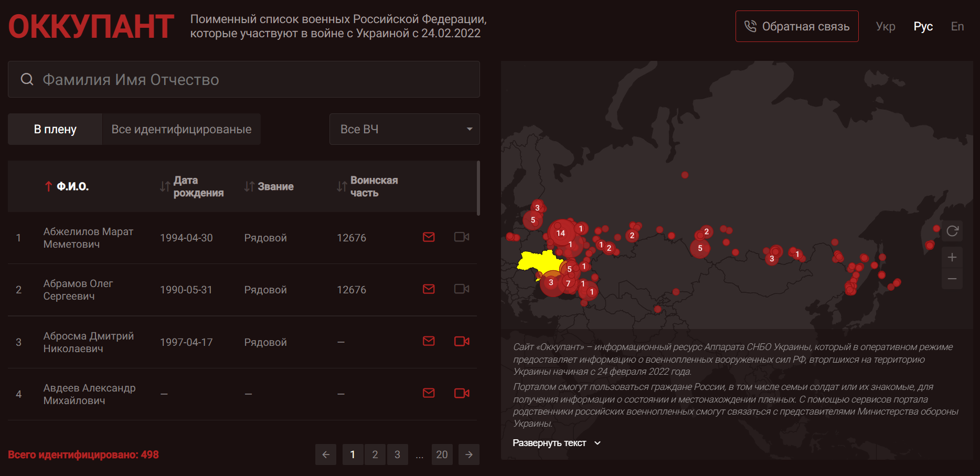Go to page 20 of results
The width and height of the screenshot is (980, 476).
442,454
